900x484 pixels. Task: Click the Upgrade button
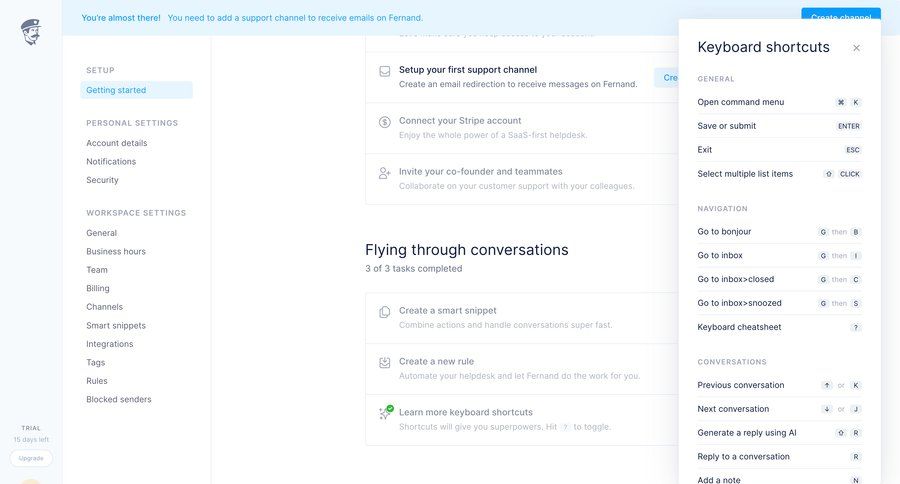tap(31, 458)
